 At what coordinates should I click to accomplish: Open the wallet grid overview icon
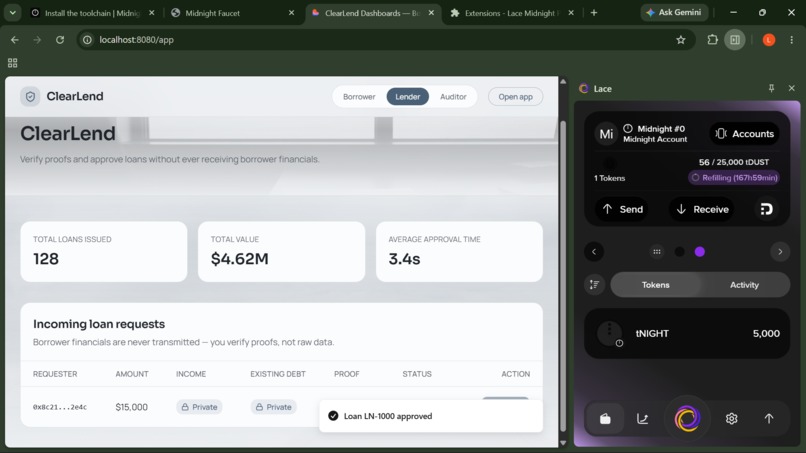coord(656,251)
